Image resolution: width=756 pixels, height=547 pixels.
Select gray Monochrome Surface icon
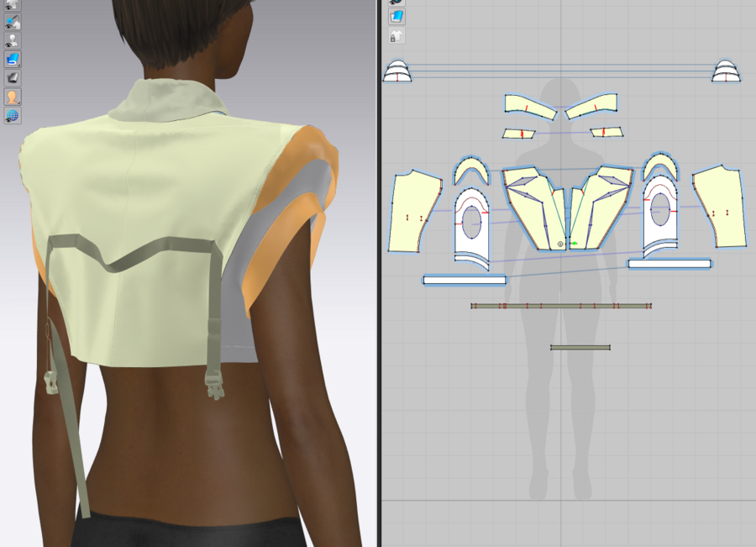[13, 78]
